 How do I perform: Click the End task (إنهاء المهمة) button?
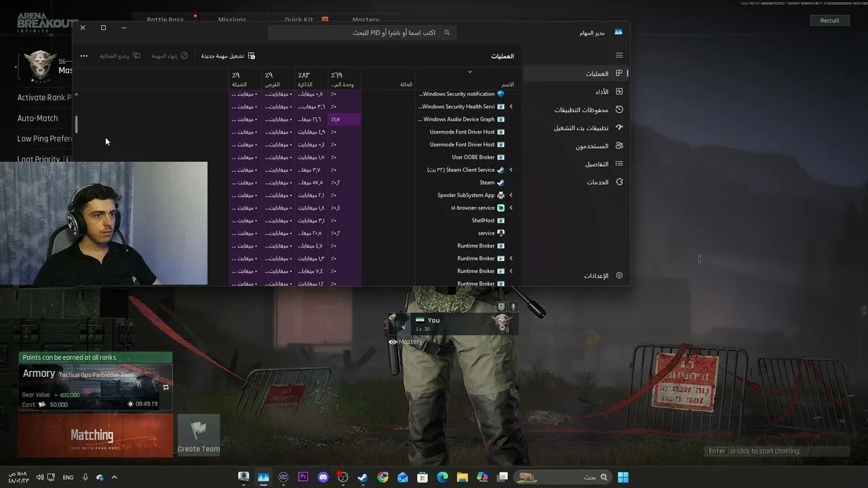[x=170, y=56]
